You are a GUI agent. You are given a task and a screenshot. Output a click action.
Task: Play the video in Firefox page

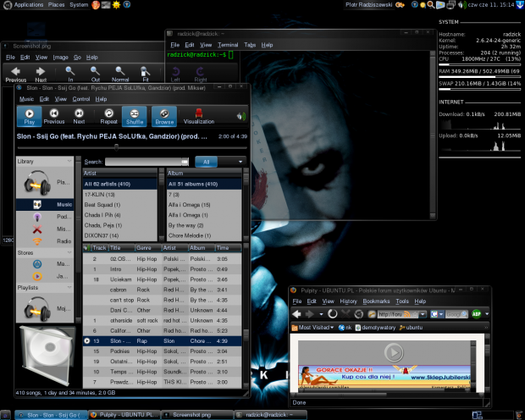point(394,352)
